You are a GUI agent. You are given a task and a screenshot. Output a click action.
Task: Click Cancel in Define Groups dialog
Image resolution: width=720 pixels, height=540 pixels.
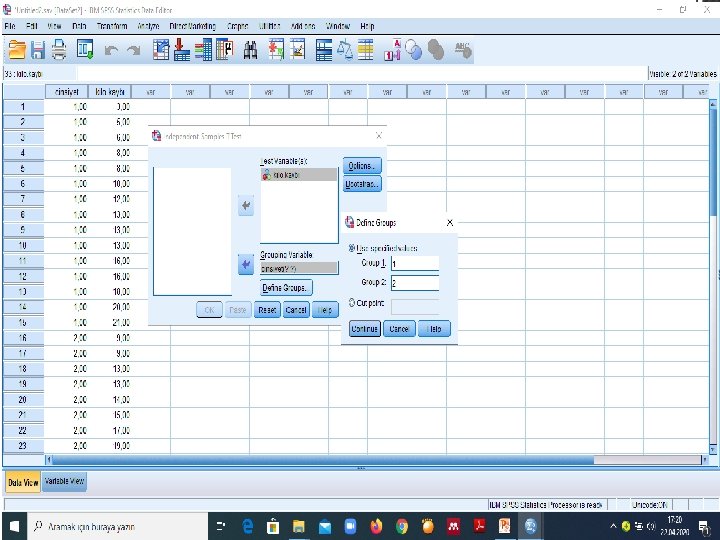tap(399, 329)
